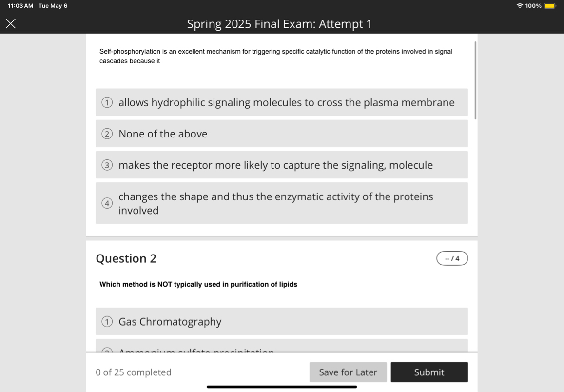Click the 'Question 2' heading
This screenshot has width=564, height=392.
127,259
